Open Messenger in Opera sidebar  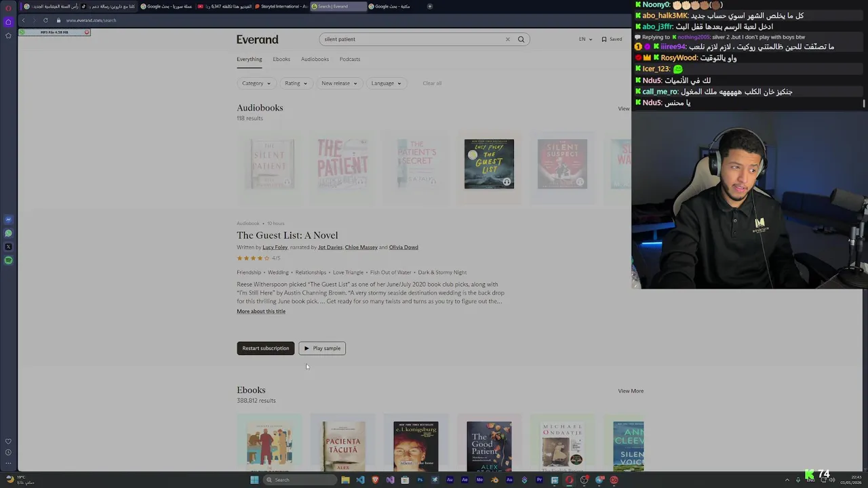click(8, 220)
